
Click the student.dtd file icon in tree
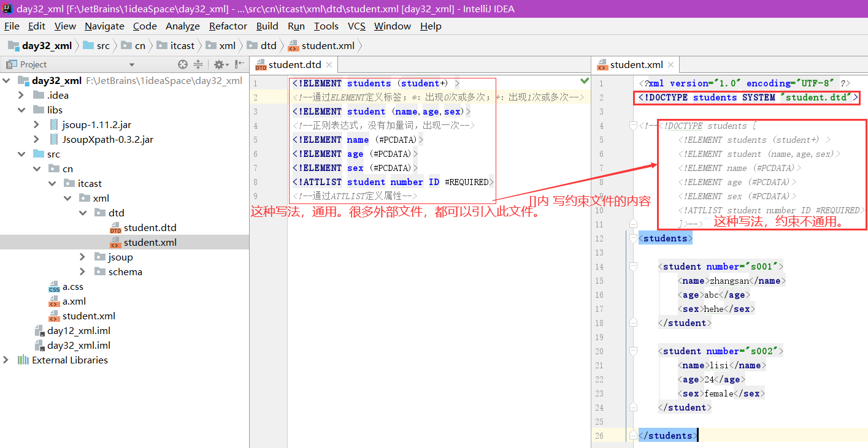[x=115, y=228]
